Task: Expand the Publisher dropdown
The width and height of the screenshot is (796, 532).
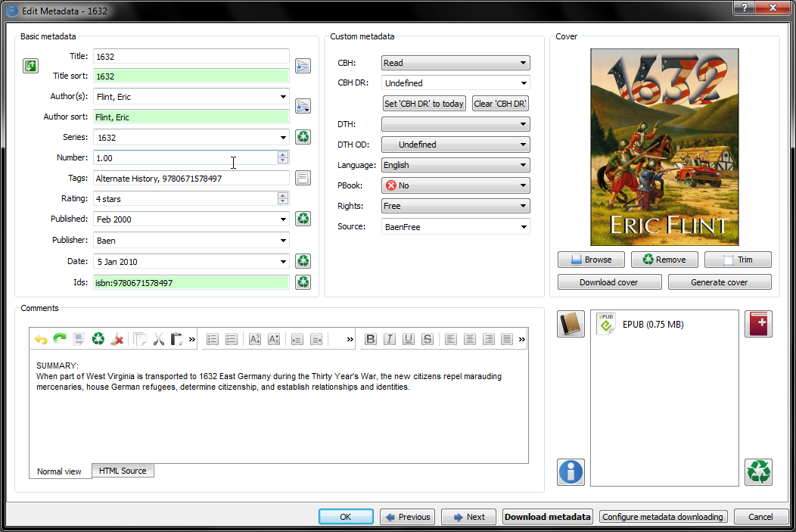Action: (283, 240)
